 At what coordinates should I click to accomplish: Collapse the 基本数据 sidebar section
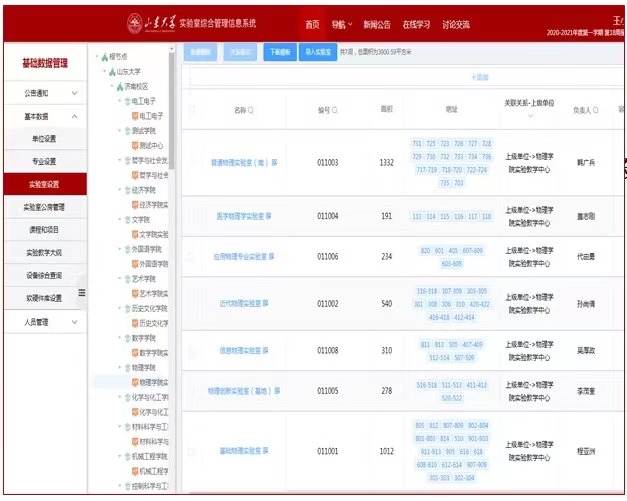click(x=74, y=116)
